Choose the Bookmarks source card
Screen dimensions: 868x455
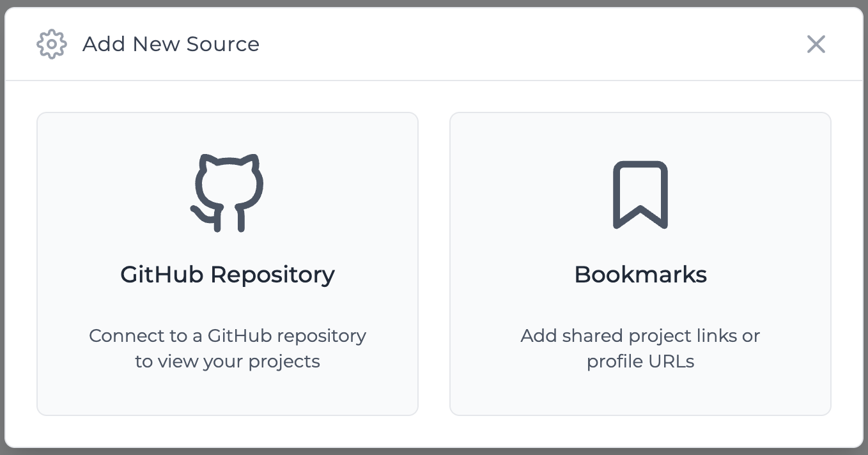click(x=640, y=264)
